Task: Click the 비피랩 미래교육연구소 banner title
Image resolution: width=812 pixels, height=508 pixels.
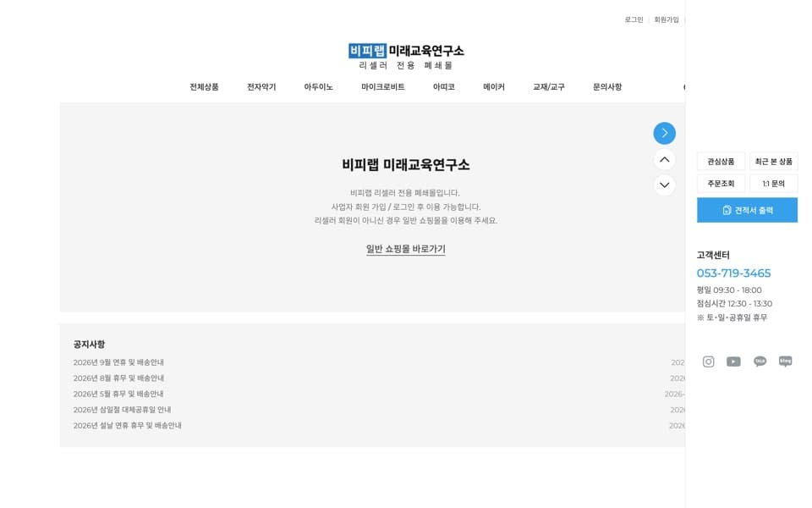Action: [x=406, y=165]
